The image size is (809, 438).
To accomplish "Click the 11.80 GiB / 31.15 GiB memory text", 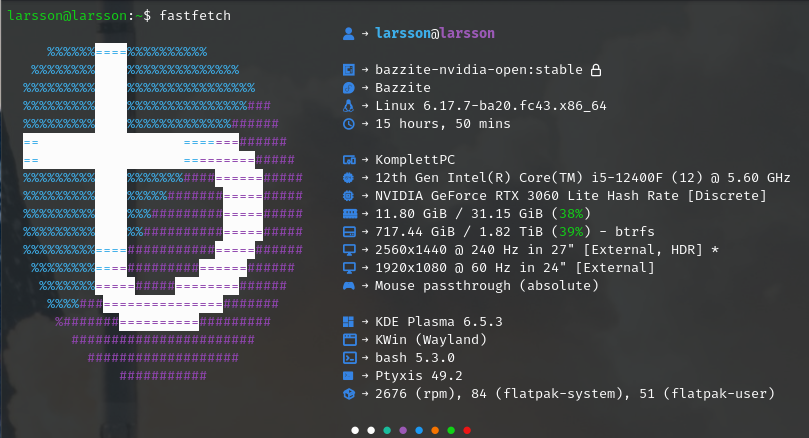I will [459, 214].
